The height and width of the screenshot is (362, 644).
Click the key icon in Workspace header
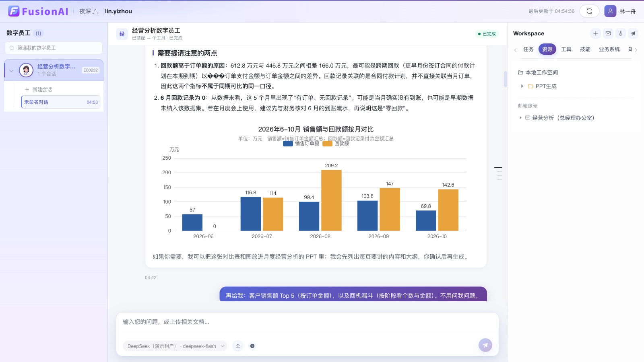point(621,33)
